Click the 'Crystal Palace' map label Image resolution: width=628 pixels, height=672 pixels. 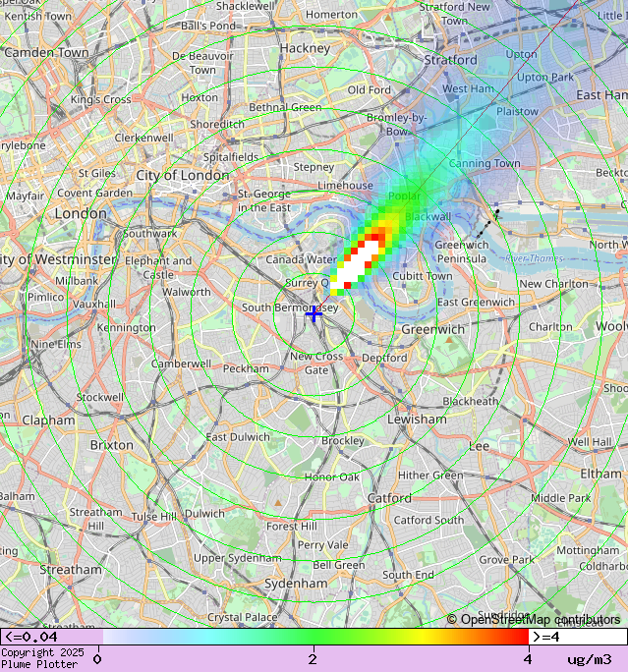click(x=243, y=618)
